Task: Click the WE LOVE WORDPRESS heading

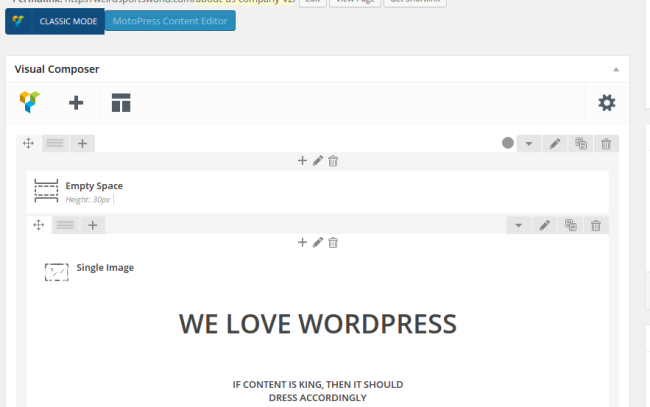Action: [318, 324]
